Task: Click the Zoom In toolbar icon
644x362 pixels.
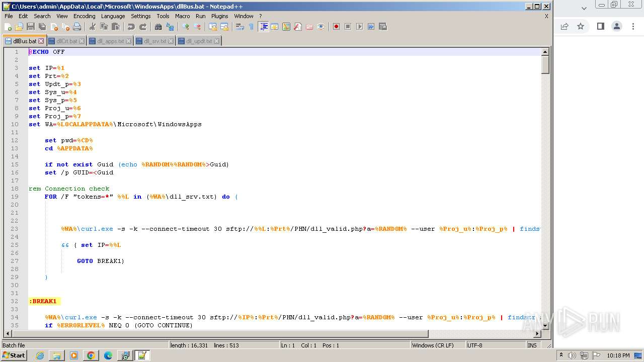Action: click(186, 27)
